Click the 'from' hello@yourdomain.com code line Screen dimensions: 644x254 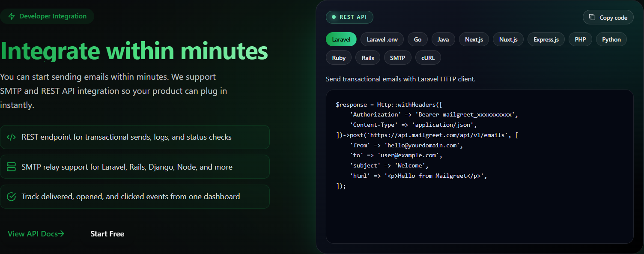407,145
